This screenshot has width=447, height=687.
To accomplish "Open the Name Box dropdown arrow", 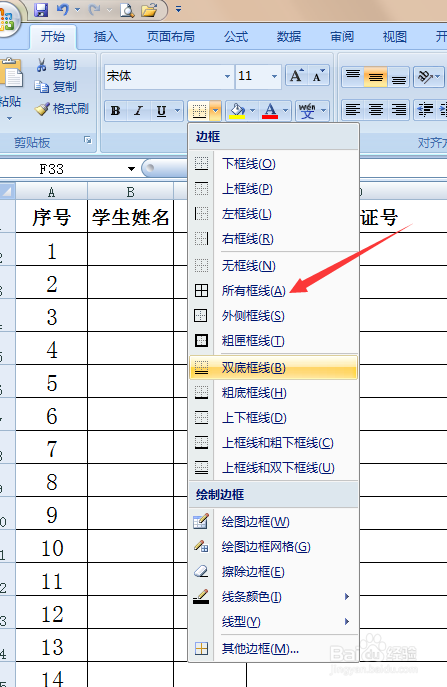I will coord(131,169).
